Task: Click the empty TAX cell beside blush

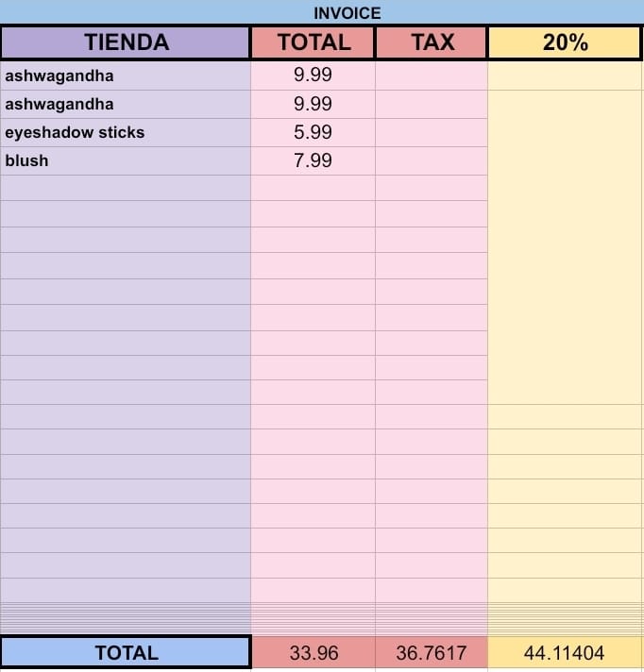Action: point(432,160)
